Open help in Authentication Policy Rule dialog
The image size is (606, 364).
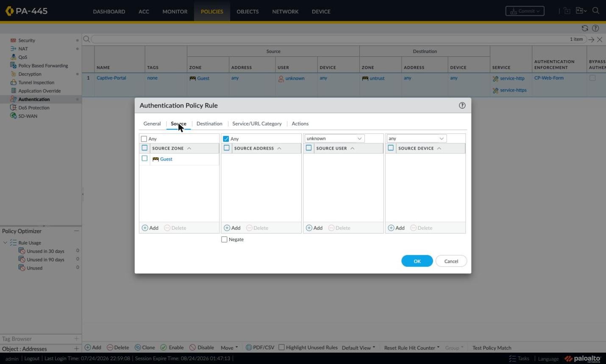(462, 106)
